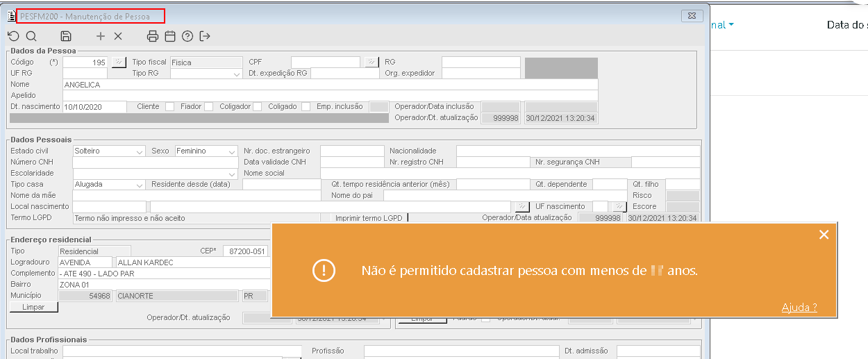
Task: Click the Ajuda ? link in warning
Action: 799,307
